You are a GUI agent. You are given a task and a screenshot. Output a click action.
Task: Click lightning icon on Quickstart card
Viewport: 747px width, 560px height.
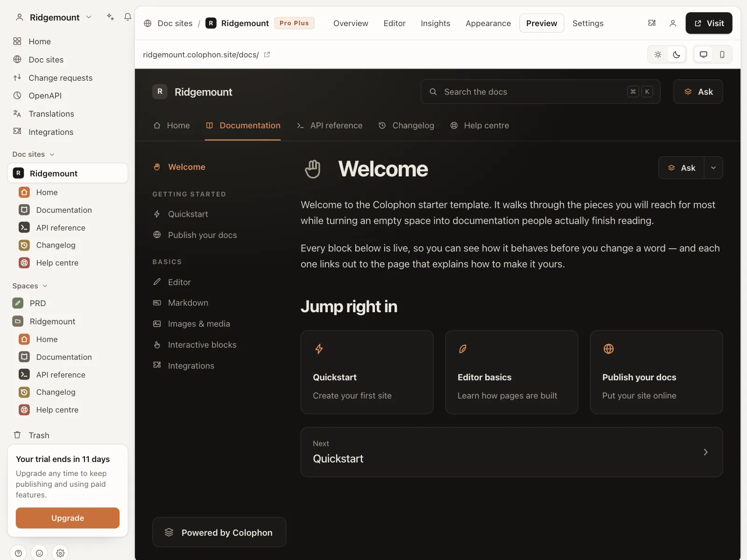[x=319, y=349]
